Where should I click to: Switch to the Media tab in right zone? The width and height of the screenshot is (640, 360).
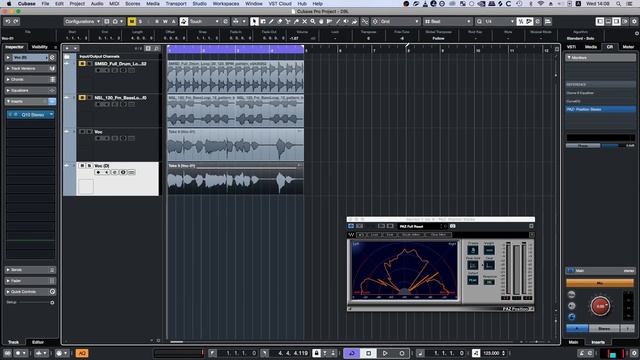pos(591,47)
